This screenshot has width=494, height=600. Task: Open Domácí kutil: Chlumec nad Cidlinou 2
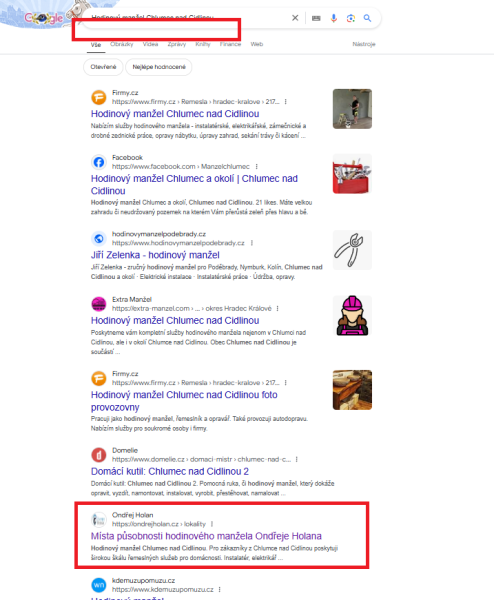[170, 471]
